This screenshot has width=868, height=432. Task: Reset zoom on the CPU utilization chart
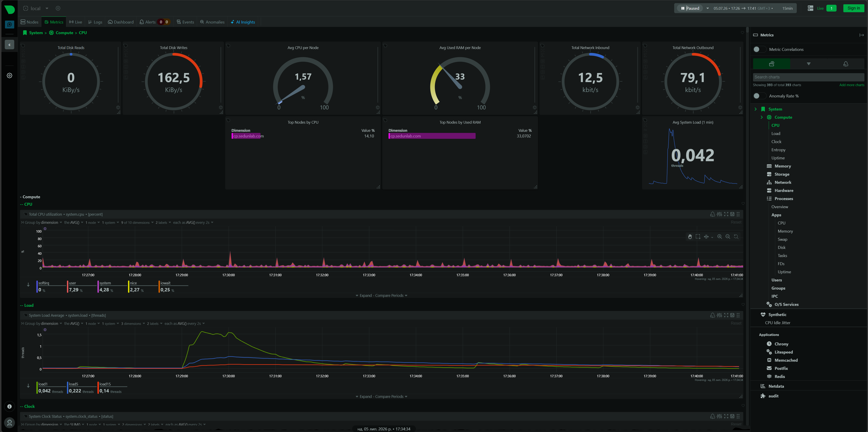[736, 237]
